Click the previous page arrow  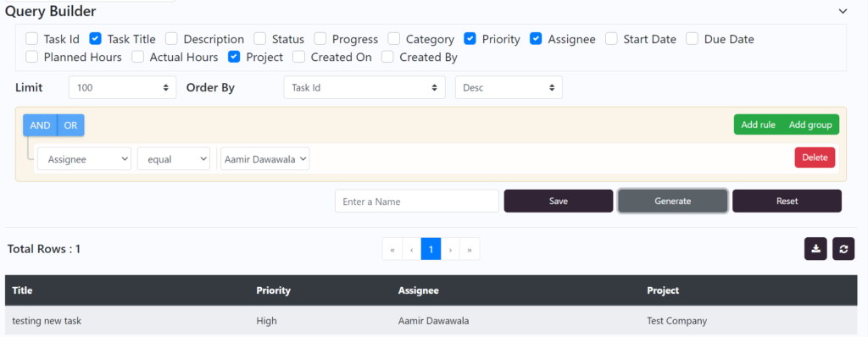411,249
